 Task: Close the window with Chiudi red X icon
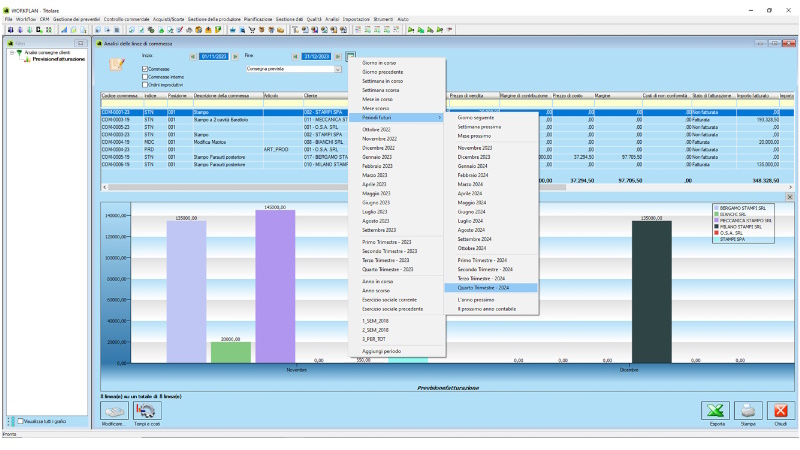pyautogui.click(x=781, y=411)
